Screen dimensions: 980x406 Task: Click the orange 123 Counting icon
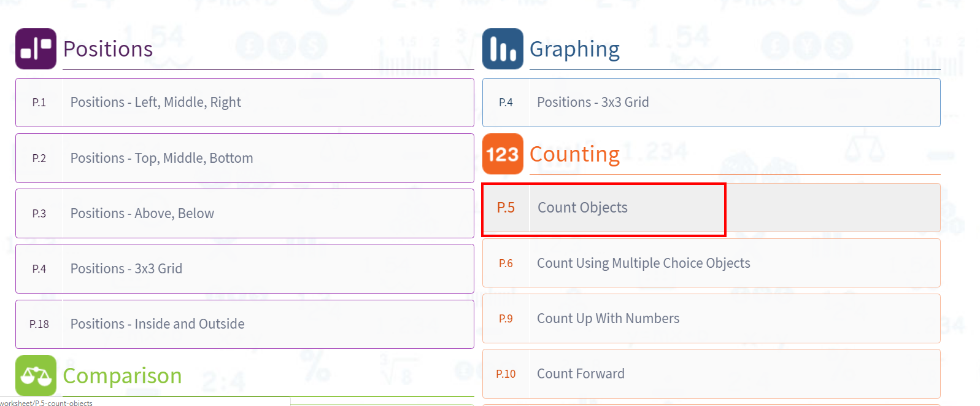503,154
